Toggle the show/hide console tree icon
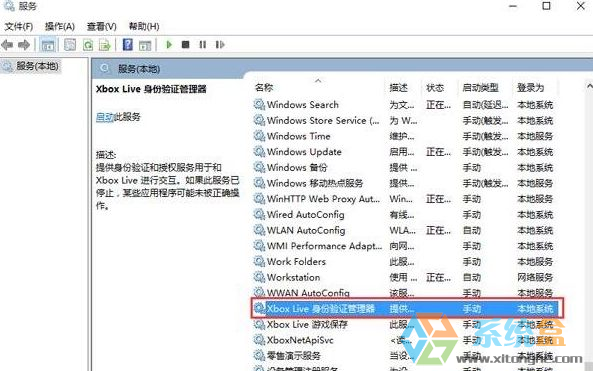The image size is (593, 371). pos(48,45)
